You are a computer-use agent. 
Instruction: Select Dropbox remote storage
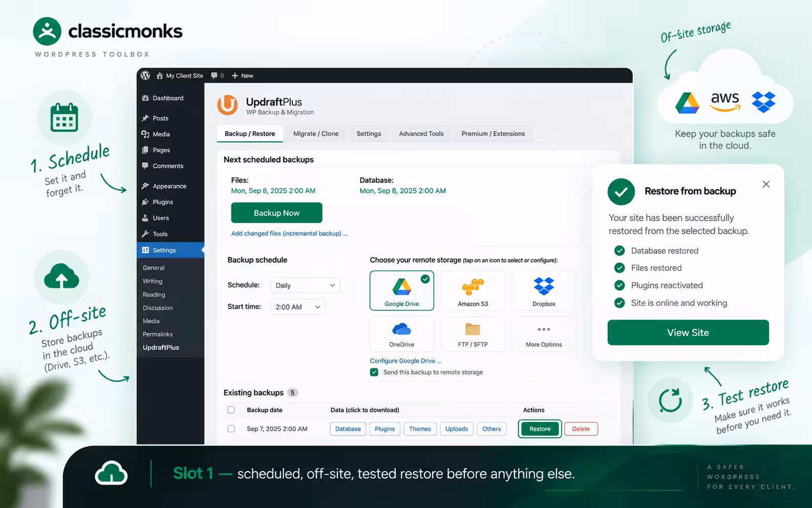[544, 290]
